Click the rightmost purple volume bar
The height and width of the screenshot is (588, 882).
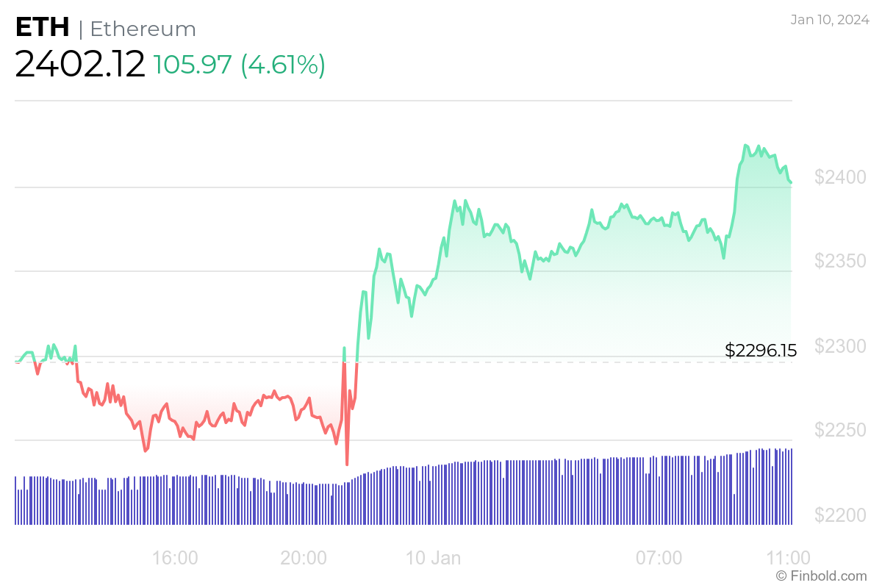791,487
